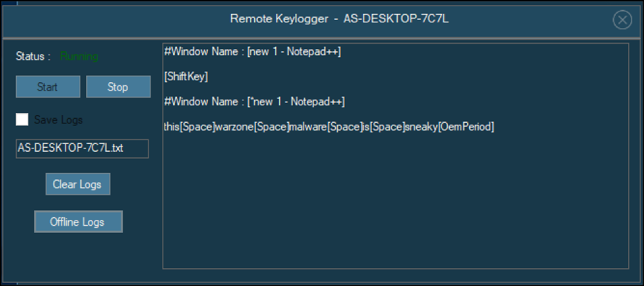This screenshot has height=286, width=644.
Task: Select the first Window Name log line
Action: [253, 52]
